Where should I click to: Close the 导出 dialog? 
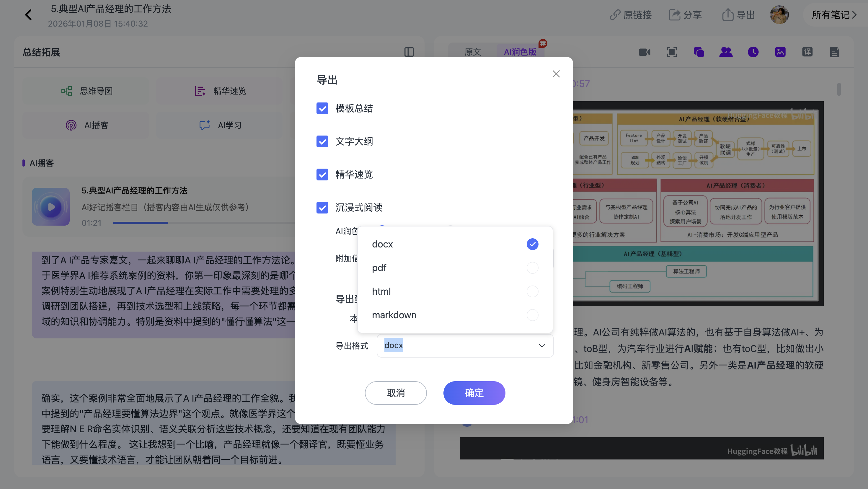(x=556, y=74)
